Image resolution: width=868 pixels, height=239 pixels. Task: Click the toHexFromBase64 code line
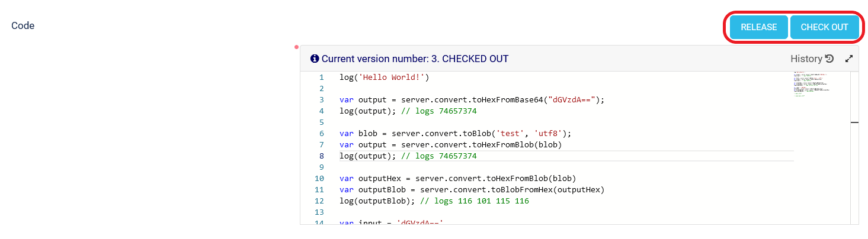tap(472, 100)
